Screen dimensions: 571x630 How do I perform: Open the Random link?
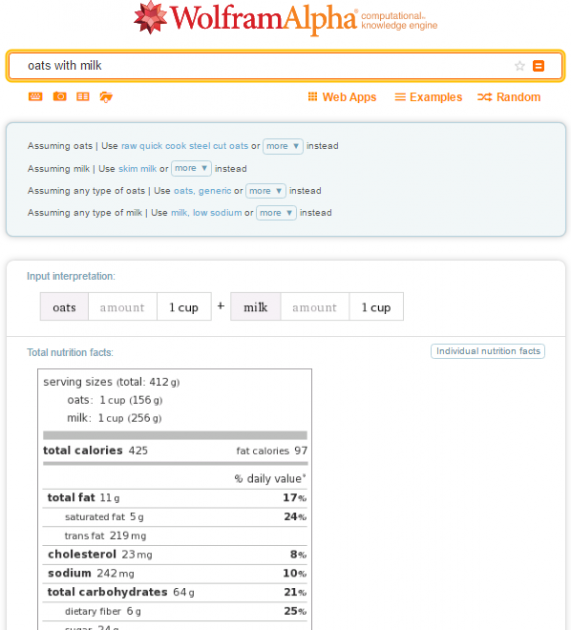tap(518, 97)
